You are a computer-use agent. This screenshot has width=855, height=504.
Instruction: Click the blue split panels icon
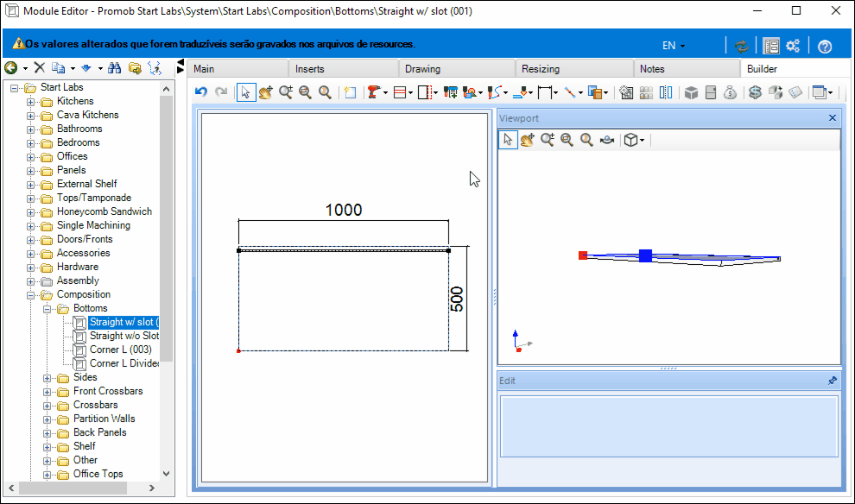pyautogui.click(x=666, y=92)
